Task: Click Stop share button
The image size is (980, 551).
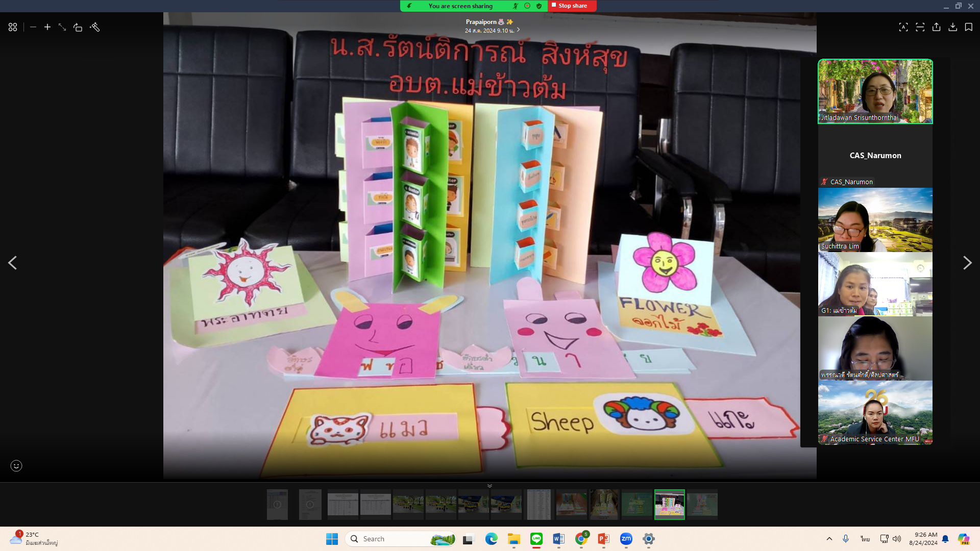Action: [x=572, y=6]
